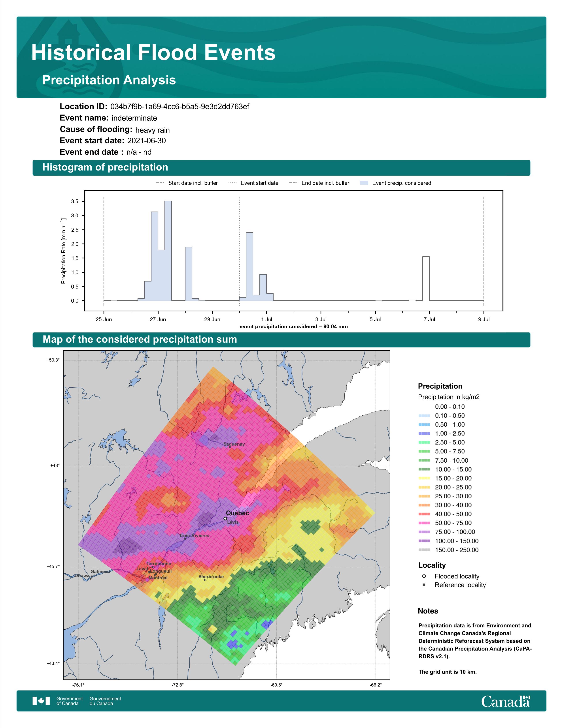This screenshot has width=563, height=728.
Task: Click the Location ID value text
Action: (180, 107)
